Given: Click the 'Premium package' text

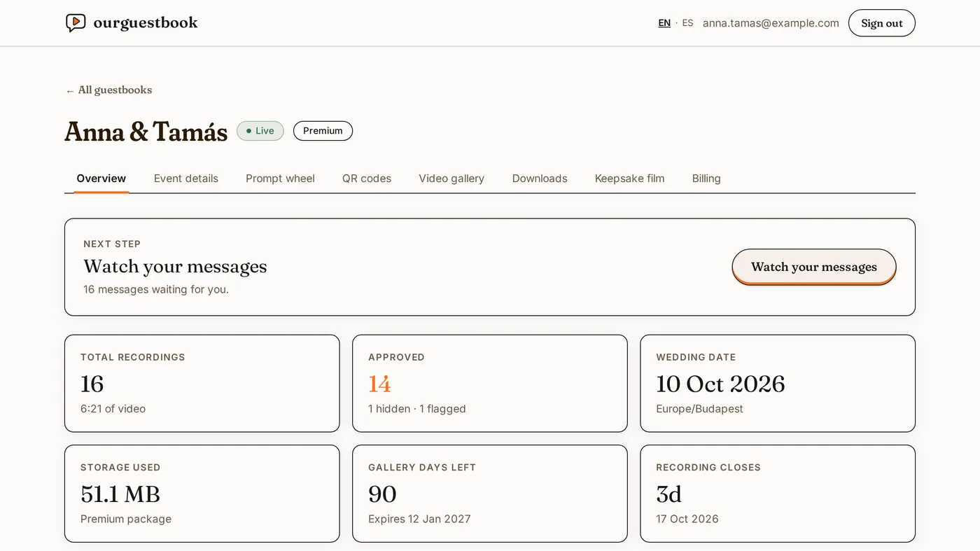Looking at the screenshot, I should tap(126, 519).
